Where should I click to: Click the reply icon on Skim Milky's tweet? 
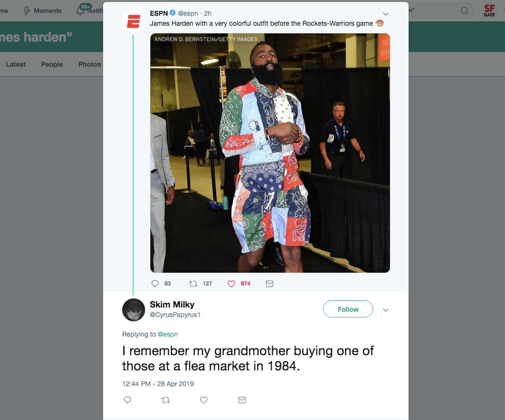[x=127, y=400]
